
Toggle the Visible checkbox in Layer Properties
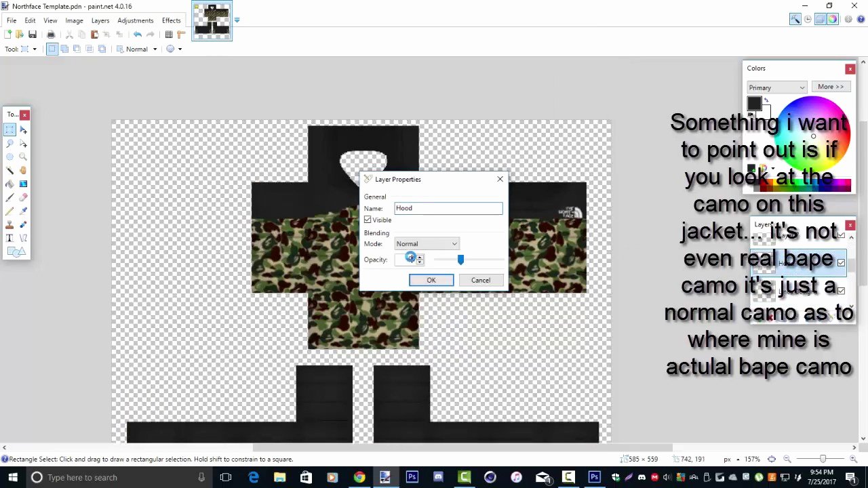click(368, 220)
